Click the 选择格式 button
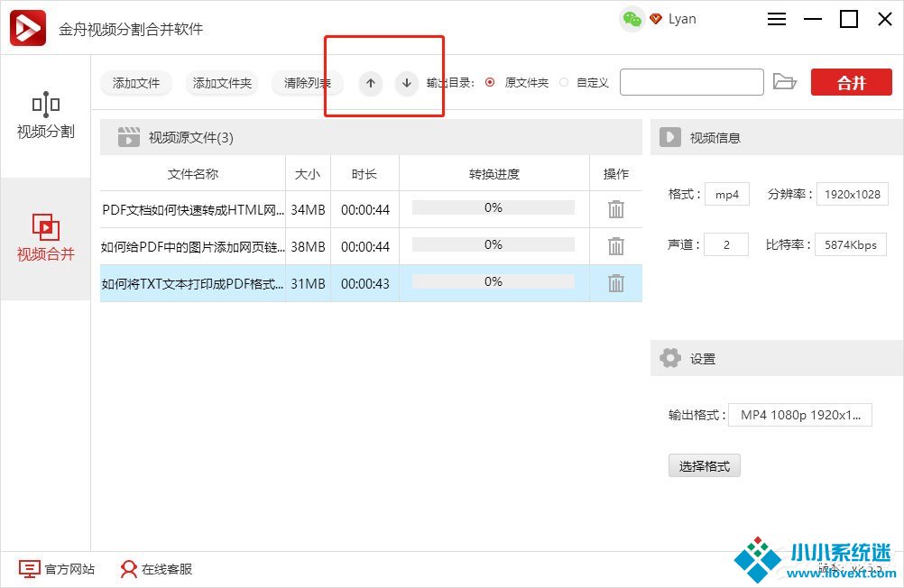 click(x=704, y=466)
